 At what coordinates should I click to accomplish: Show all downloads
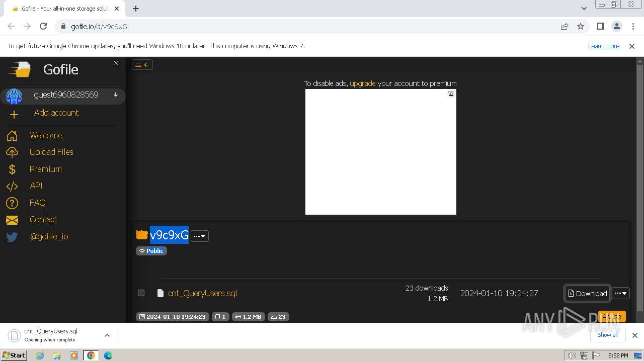(608, 335)
